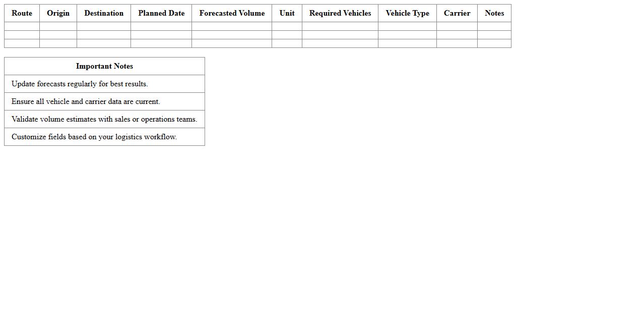Image resolution: width=644 pixels, height=328 pixels.
Task: Click the Route column header
Action: click(x=22, y=13)
